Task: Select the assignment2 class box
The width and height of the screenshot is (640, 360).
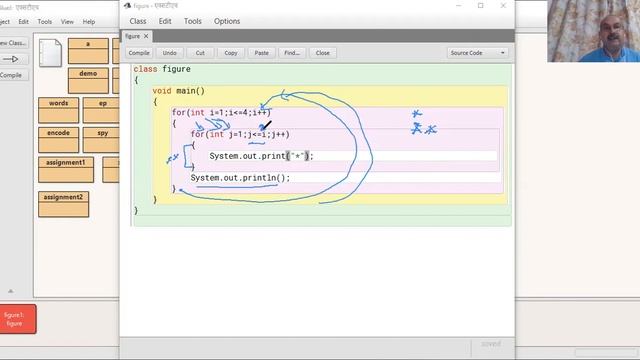Action: tap(63, 204)
